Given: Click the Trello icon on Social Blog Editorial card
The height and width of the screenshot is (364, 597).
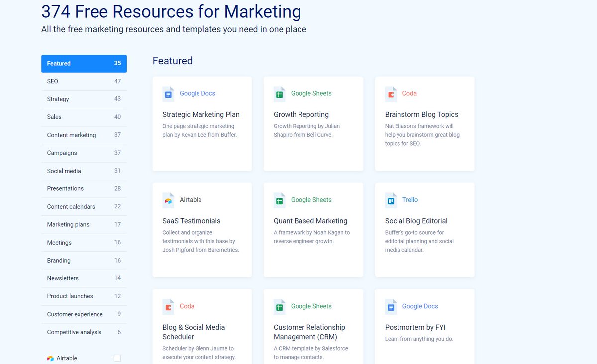Looking at the screenshot, I should tap(391, 200).
